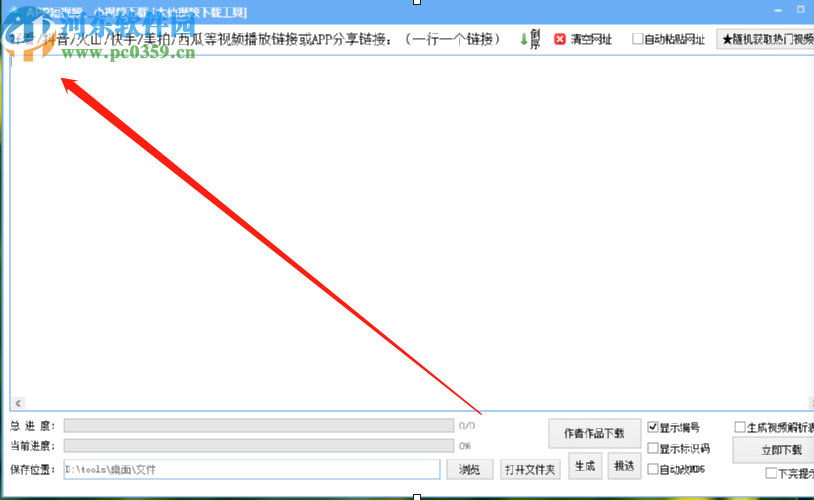Screen dimensions: 814x500
Task: Click the 浏览 browse button
Action: pyautogui.click(x=469, y=469)
